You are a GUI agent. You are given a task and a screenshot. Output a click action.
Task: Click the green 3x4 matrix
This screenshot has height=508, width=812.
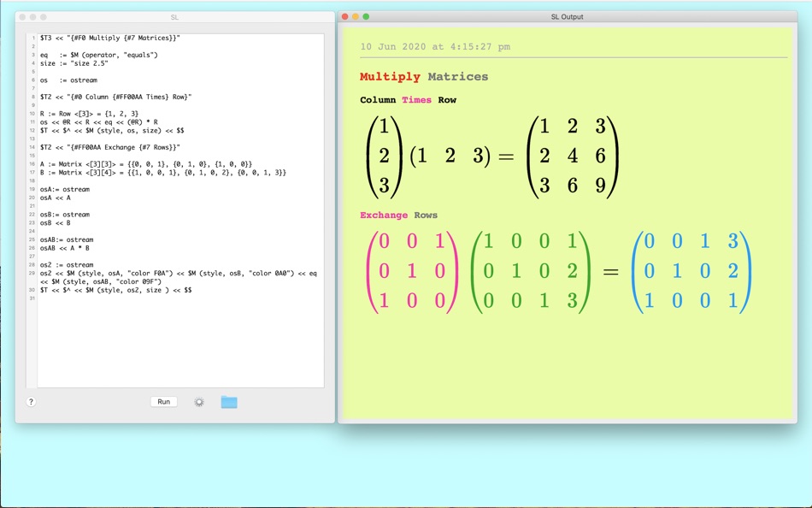pyautogui.click(x=530, y=272)
